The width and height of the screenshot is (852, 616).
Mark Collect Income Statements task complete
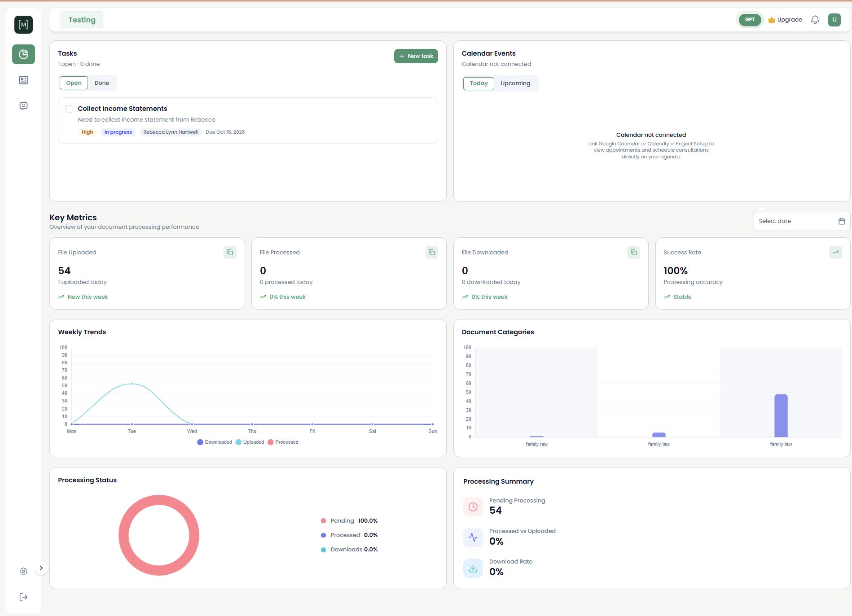tap(69, 109)
